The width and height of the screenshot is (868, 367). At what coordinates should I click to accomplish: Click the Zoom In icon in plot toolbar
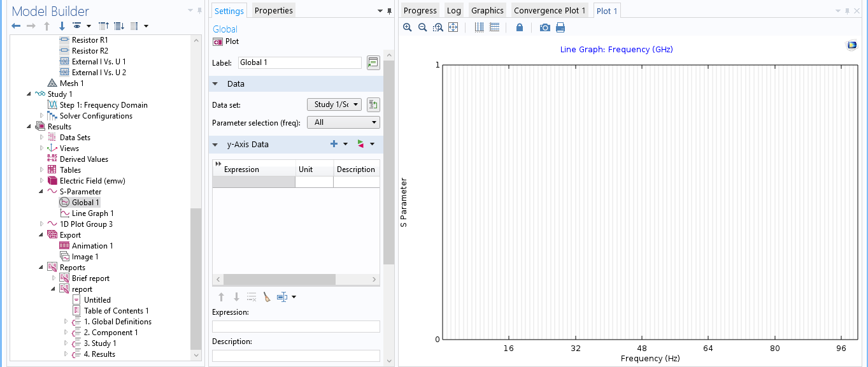[x=408, y=27]
